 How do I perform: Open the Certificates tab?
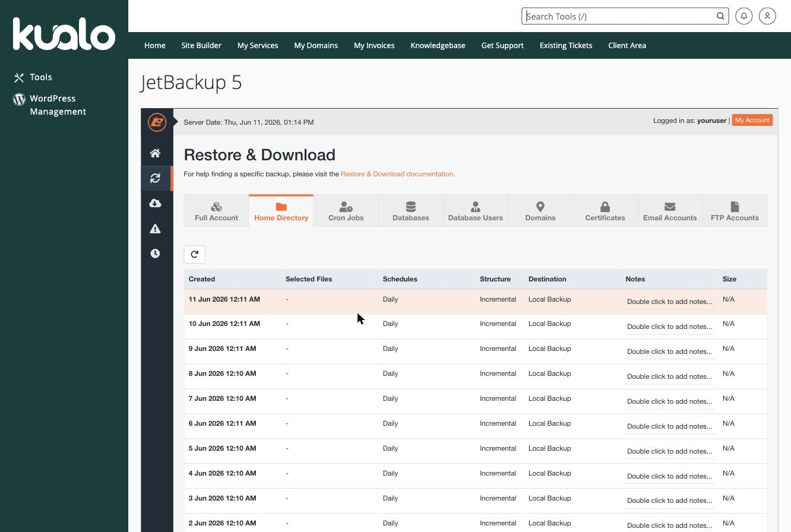tap(605, 211)
